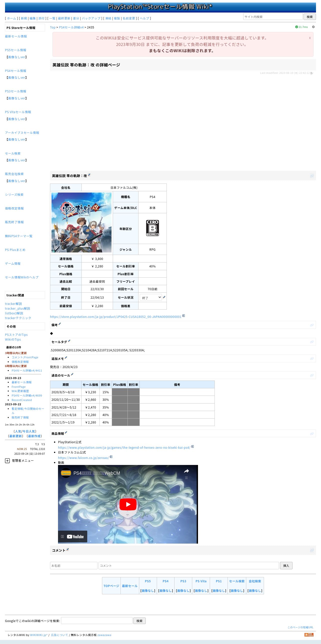The image size is (321, 644).
Task: Click anchor link icon on 追加メモ row
Action: pos(312,359)
